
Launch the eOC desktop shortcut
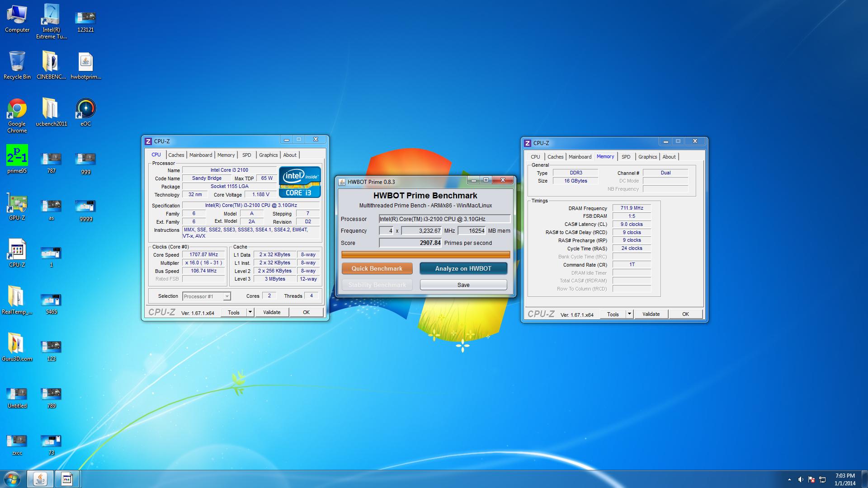coord(85,113)
